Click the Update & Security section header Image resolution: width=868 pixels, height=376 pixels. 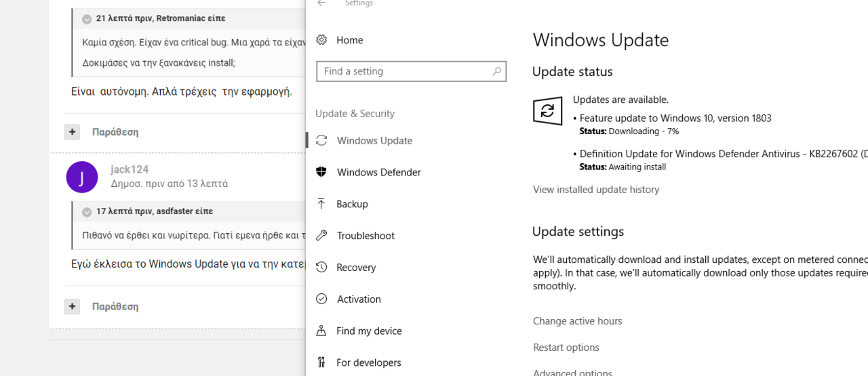pos(355,113)
